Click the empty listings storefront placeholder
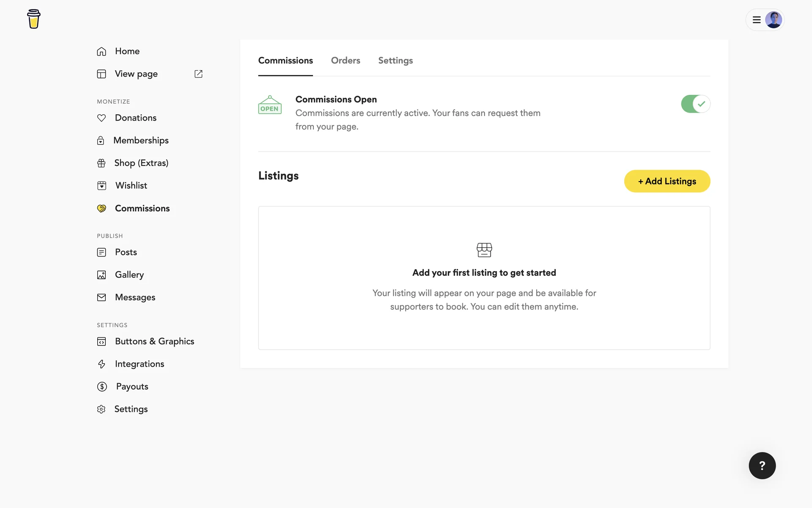 pyautogui.click(x=484, y=250)
